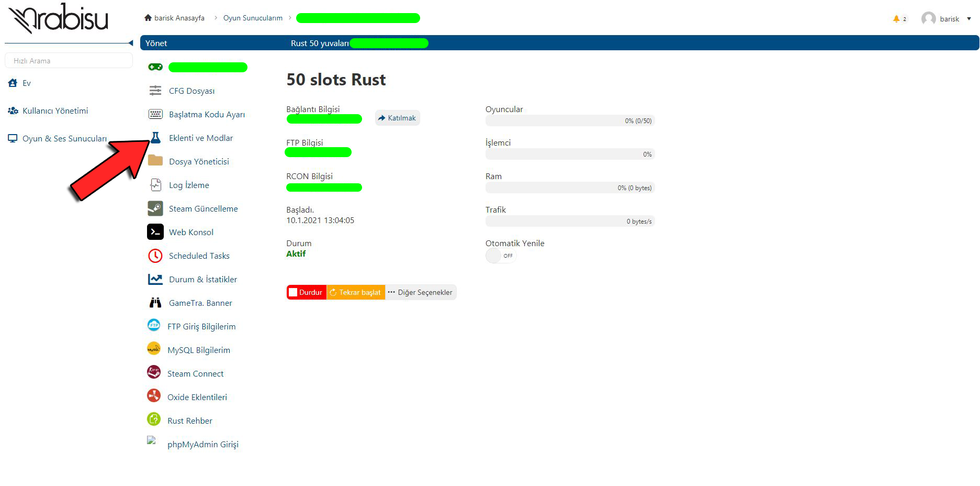
Task: Open Durum & İstatikler link
Action: click(202, 279)
